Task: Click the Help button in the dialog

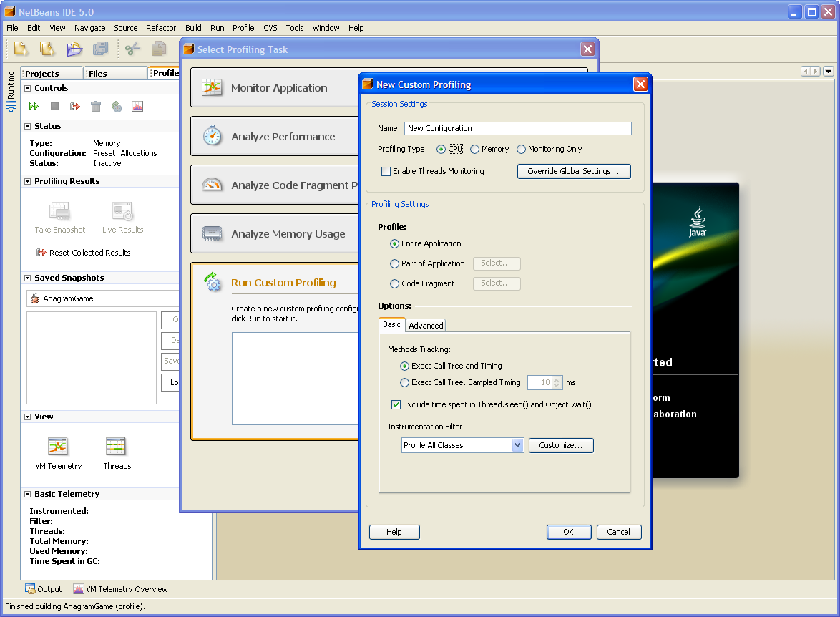Action: coord(394,532)
